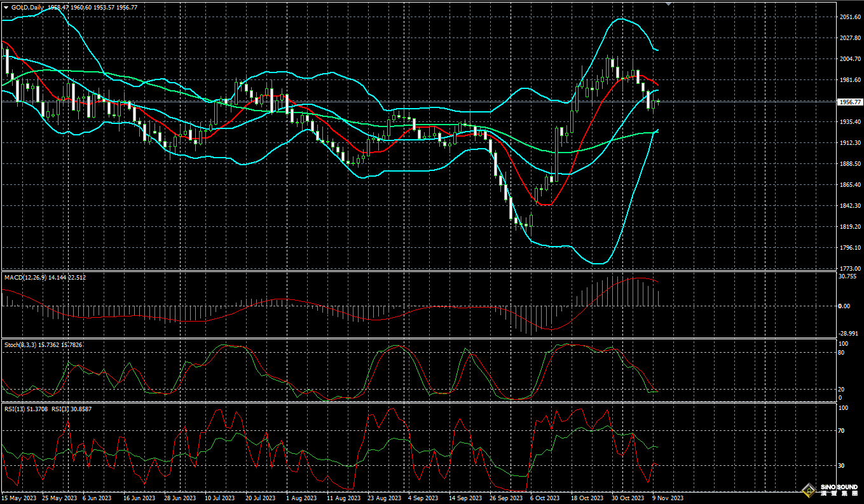Select the 1912.30 price axis label

pyautogui.click(x=850, y=143)
